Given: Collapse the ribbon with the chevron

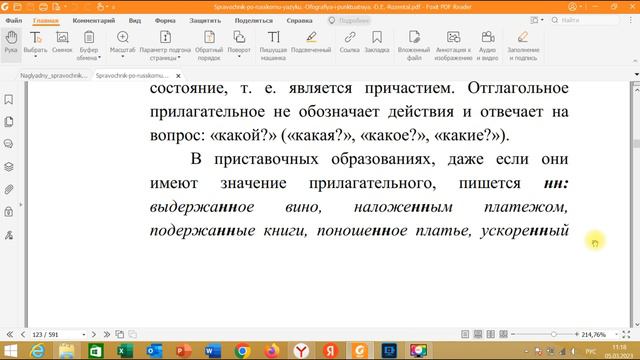Looking at the screenshot, I should [x=635, y=60].
